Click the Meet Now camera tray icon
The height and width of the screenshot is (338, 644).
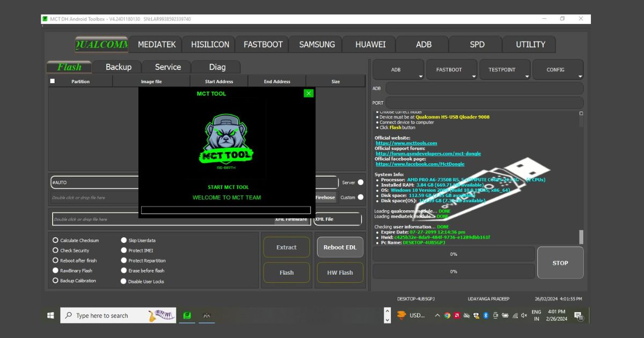(495, 315)
